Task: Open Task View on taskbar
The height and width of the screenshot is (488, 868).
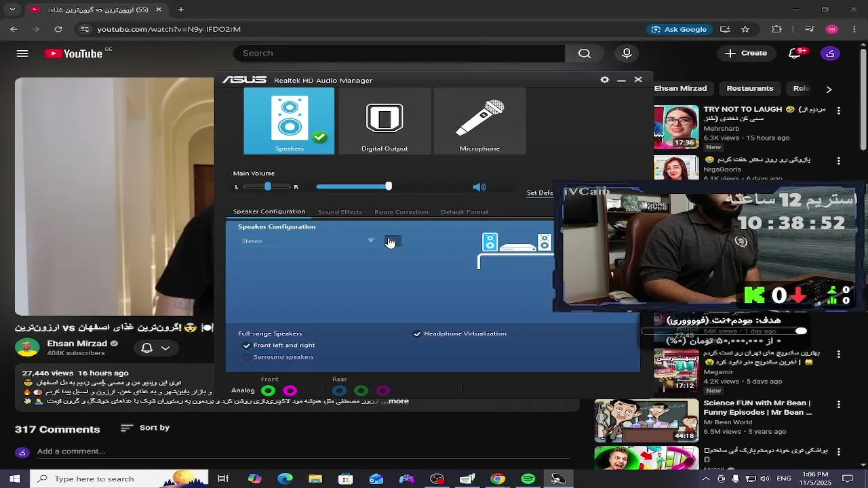Action: [x=223, y=479]
